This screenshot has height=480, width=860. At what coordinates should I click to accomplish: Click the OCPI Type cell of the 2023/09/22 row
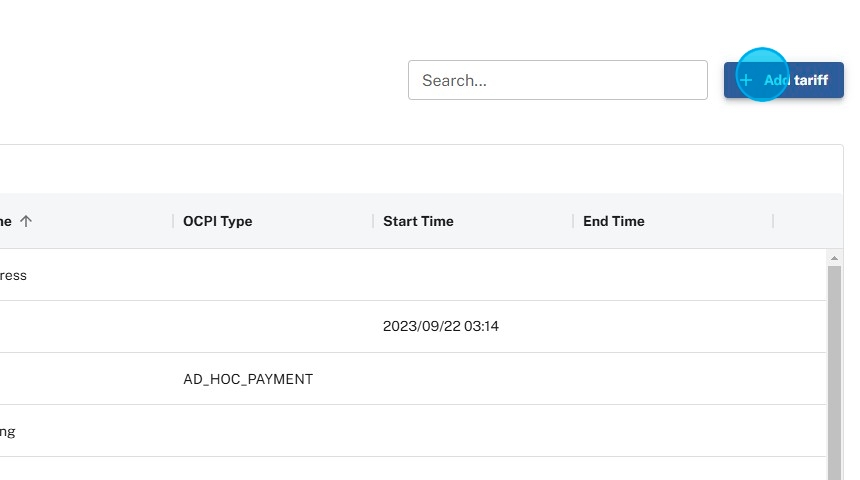[x=272, y=327]
